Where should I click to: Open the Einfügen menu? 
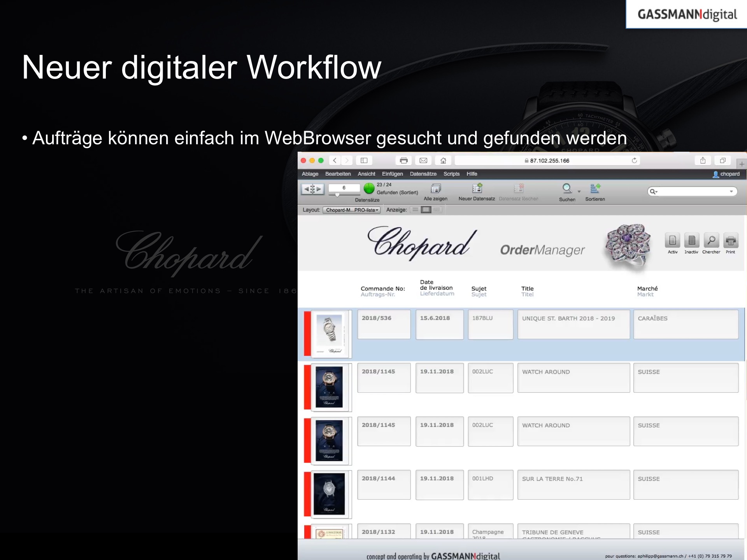point(392,174)
